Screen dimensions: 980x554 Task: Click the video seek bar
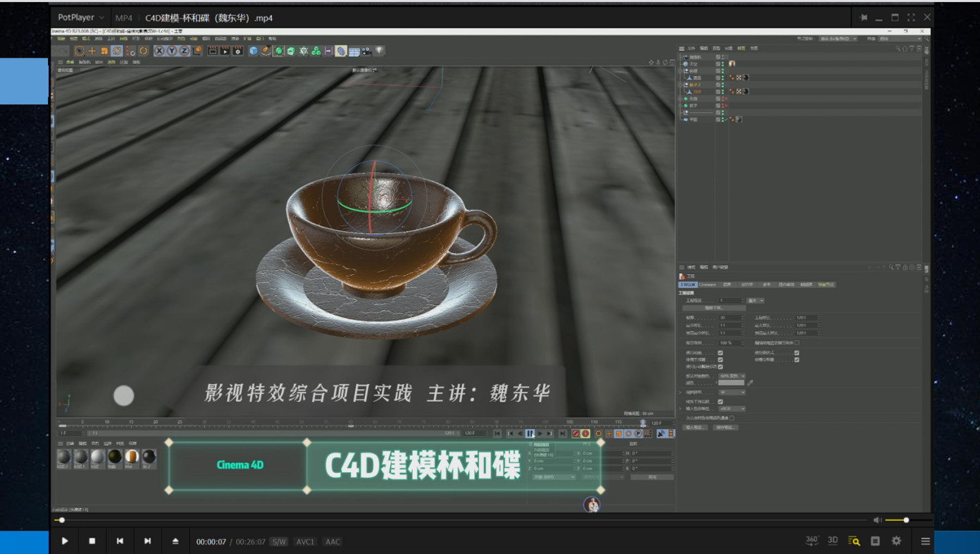(458, 520)
